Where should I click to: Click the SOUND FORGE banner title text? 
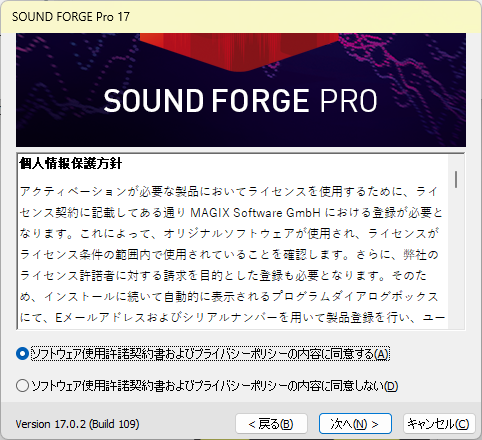[206, 101]
